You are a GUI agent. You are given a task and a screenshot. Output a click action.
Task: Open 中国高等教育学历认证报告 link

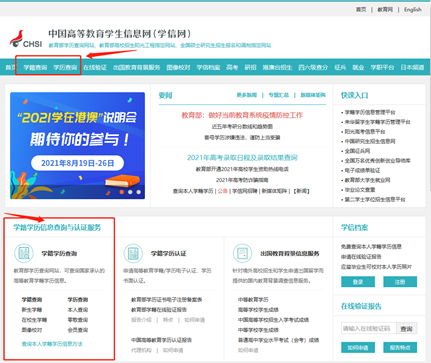[161, 340]
